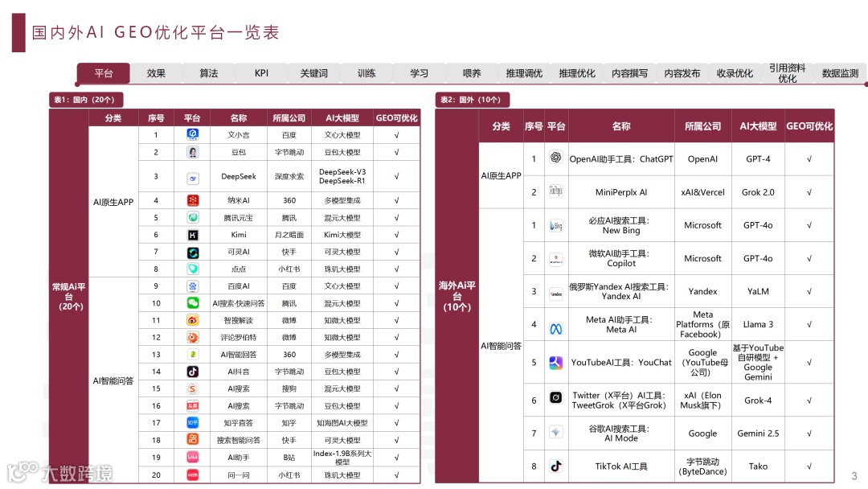Open the 训练 tab
This screenshot has height=489, width=868.
(366, 73)
